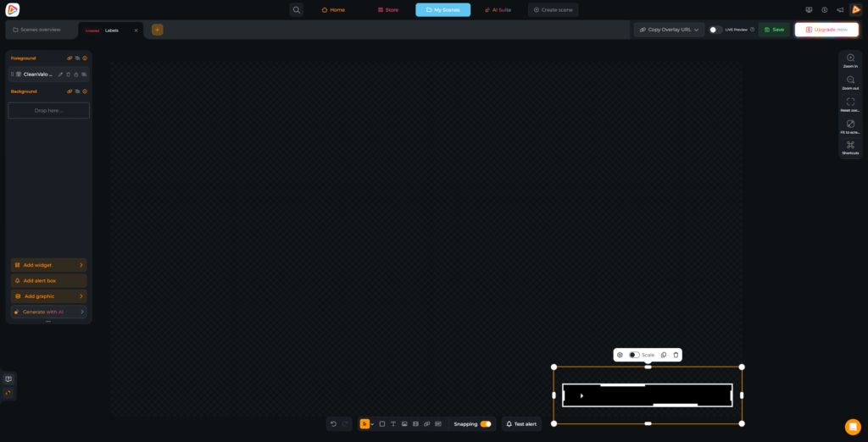This screenshot has width=868, height=442.
Task: Expand the Add widget menu
Action: pos(48,265)
